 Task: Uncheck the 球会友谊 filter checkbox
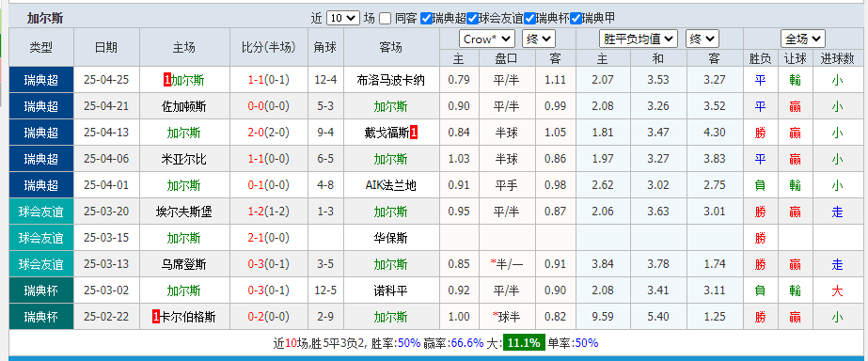472,18
